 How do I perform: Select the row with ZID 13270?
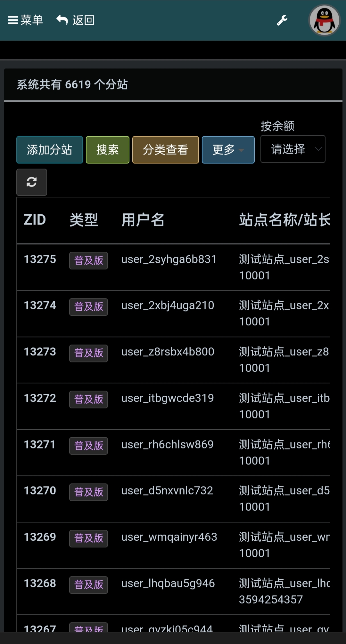click(40, 490)
